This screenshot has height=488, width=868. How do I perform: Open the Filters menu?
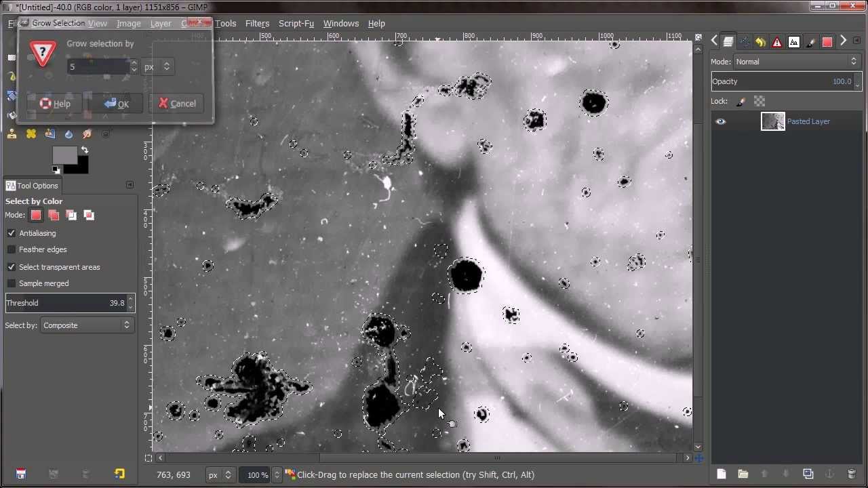click(257, 23)
